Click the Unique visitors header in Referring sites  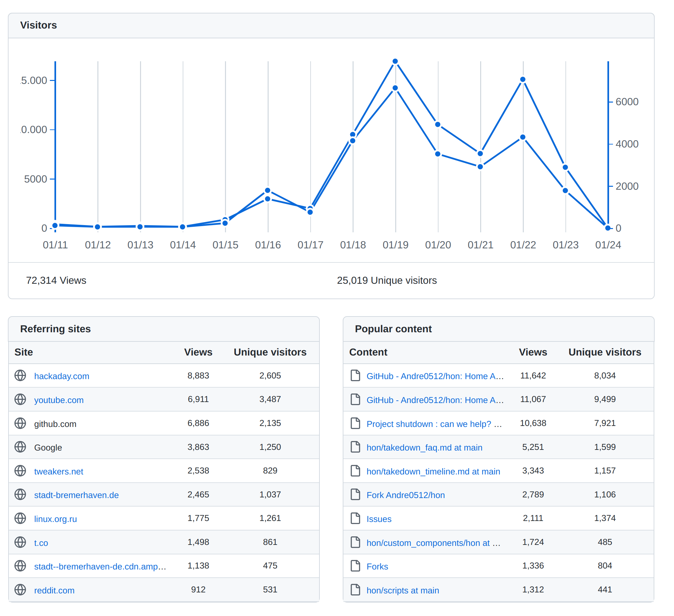point(270,352)
